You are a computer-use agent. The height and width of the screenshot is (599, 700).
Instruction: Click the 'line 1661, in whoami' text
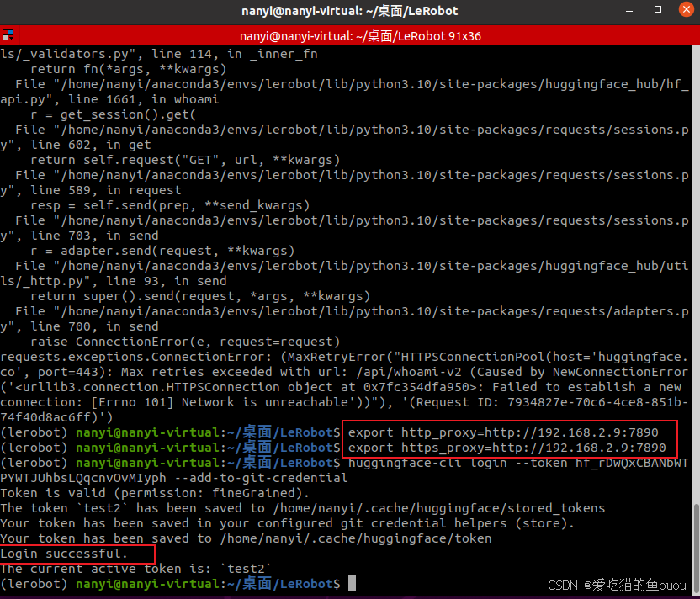pyautogui.click(x=143, y=99)
